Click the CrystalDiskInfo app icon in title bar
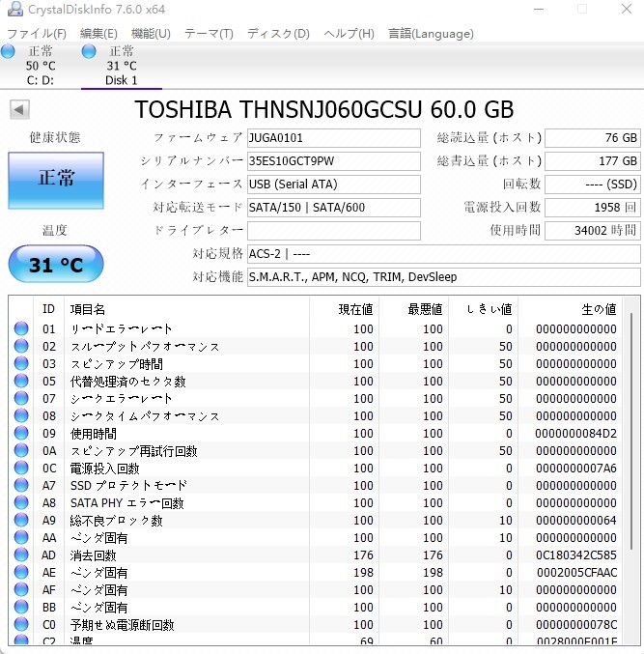Screen dimensions: 644x654 (x=10, y=10)
